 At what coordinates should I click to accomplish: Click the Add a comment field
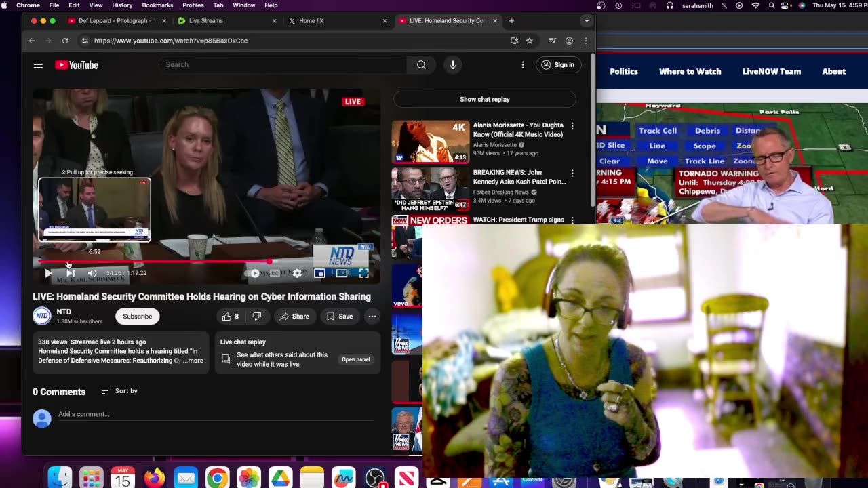pos(216,414)
